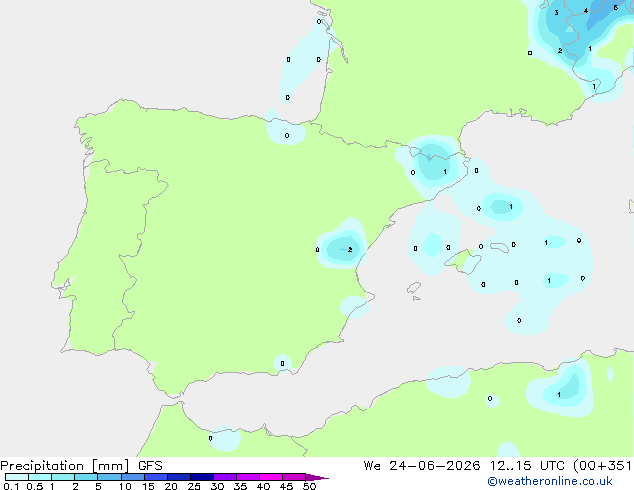Screen dimensions: 634x490
Task: Select the 45–50 mm legend color box
Action: click(294, 477)
